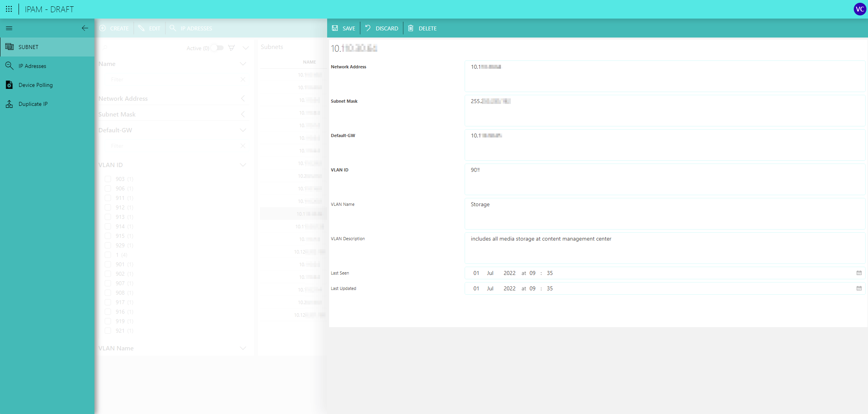Screen dimensions: 868x414
Task: Click the SAVE button
Action: (344, 28)
